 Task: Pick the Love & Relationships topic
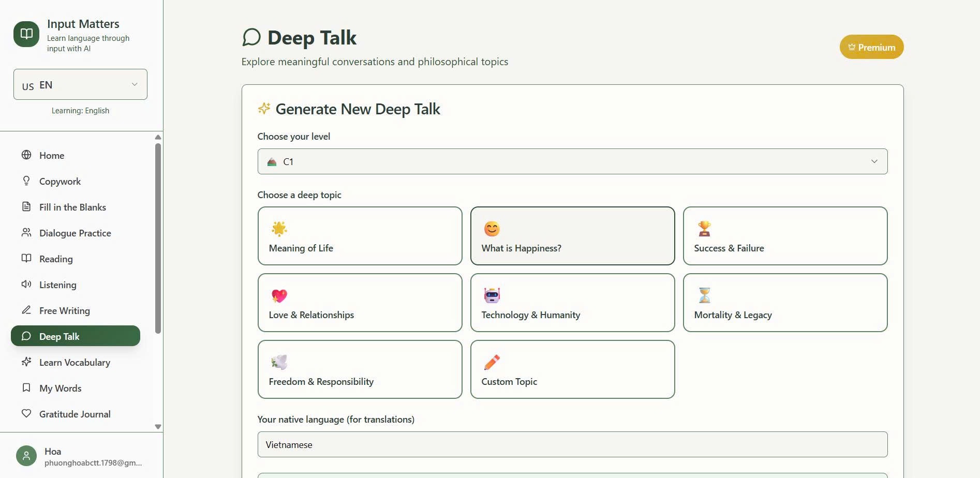click(x=360, y=303)
